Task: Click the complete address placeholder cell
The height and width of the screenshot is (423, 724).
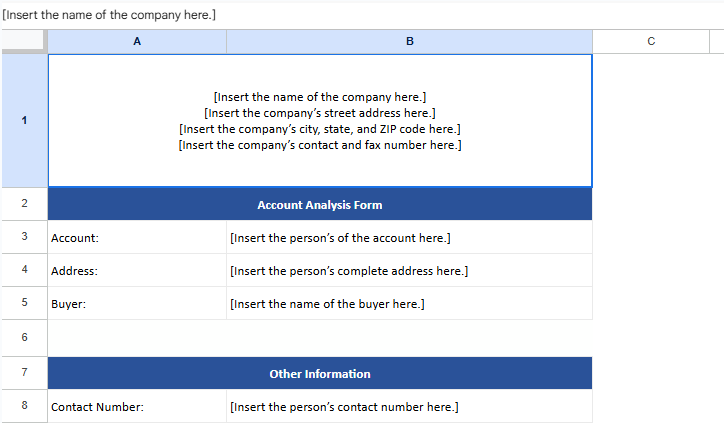Action: 409,271
